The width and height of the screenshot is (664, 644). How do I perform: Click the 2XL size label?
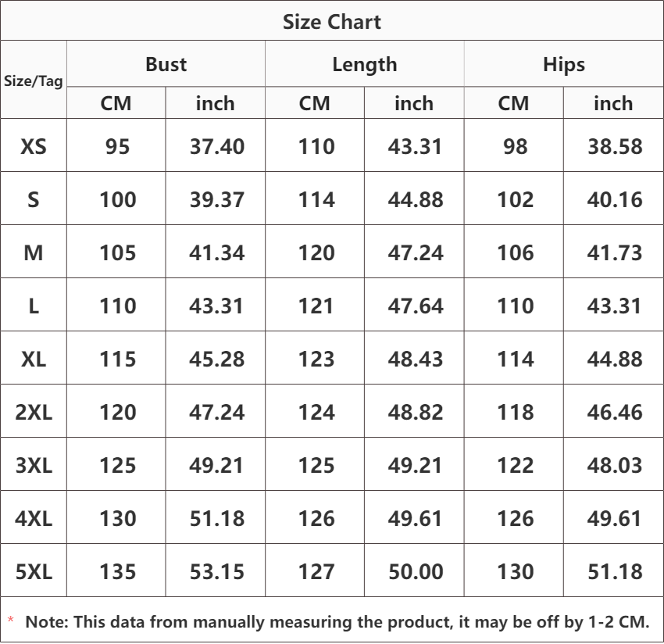click(x=34, y=412)
